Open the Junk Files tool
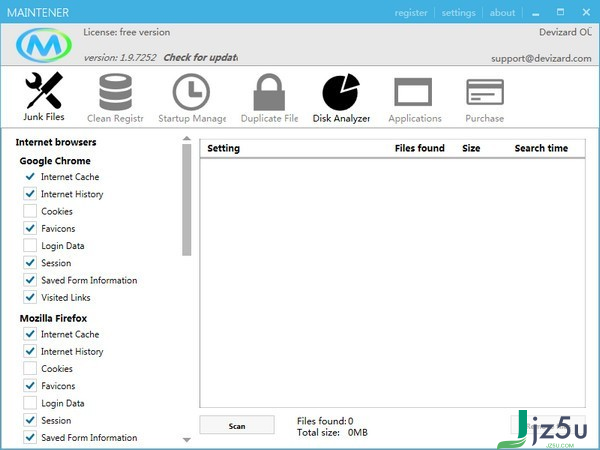 pyautogui.click(x=44, y=96)
